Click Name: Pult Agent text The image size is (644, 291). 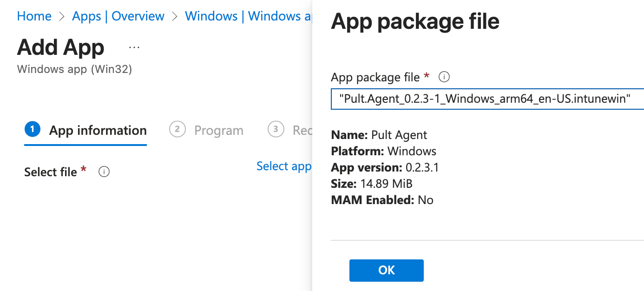point(379,135)
